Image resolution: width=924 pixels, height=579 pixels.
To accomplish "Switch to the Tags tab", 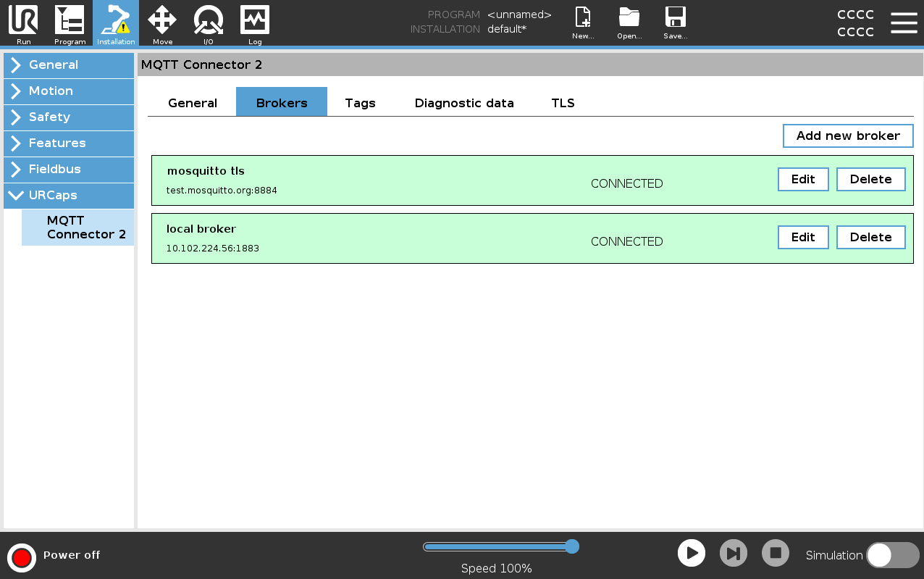I will click(360, 103).
